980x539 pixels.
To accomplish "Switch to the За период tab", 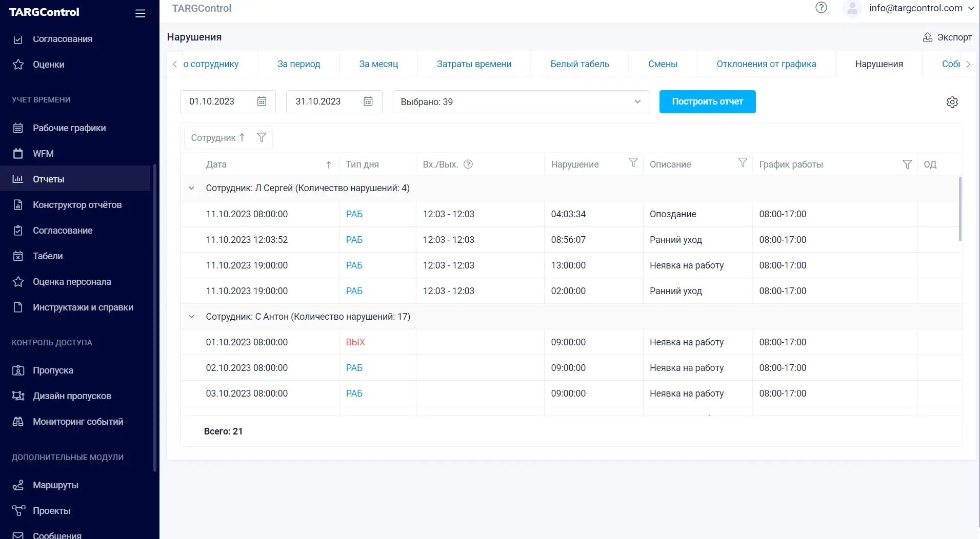I will 299,64.
